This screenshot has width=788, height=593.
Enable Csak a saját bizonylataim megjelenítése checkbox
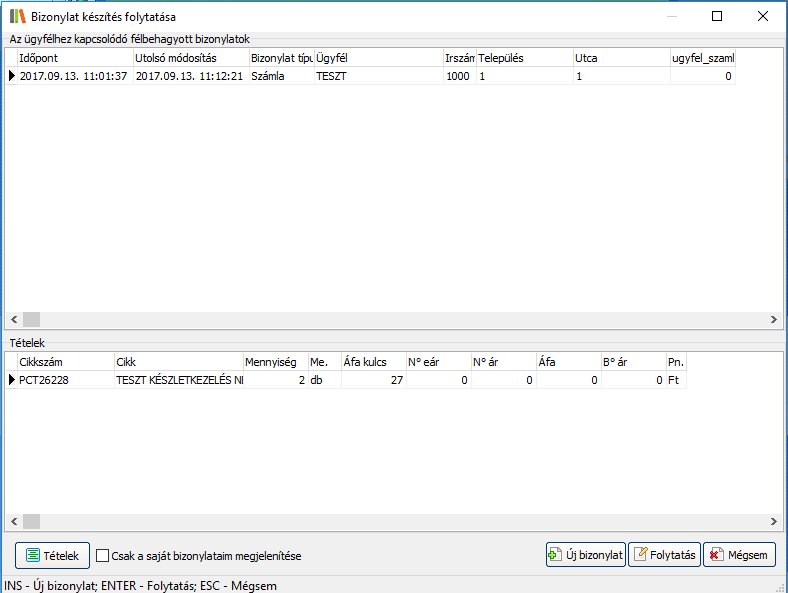[103, 556]
